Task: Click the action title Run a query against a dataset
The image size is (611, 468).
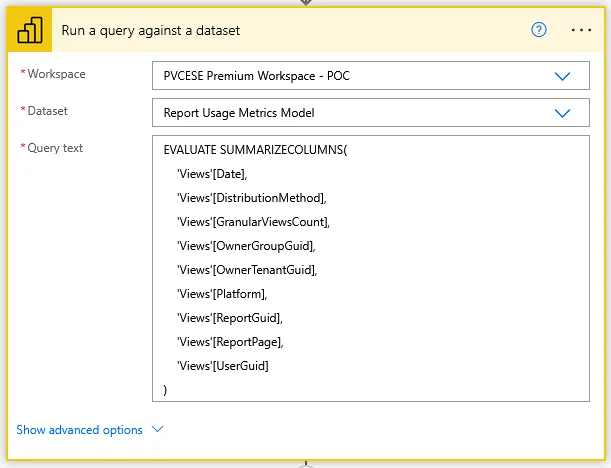Action: [x=150, y=30]
